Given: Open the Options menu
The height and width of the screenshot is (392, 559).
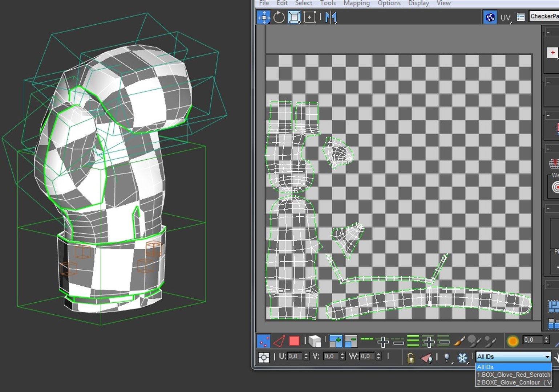Looking at the screenshot, I should click(389, 3).
